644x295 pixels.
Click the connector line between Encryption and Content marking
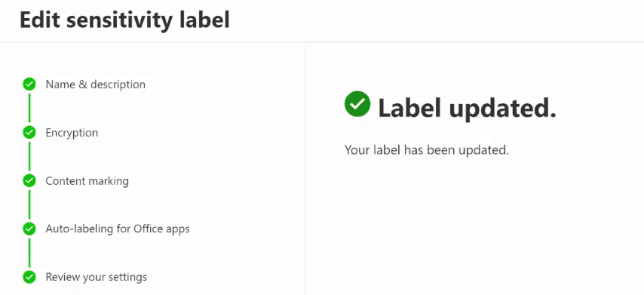tap(29, 156)
